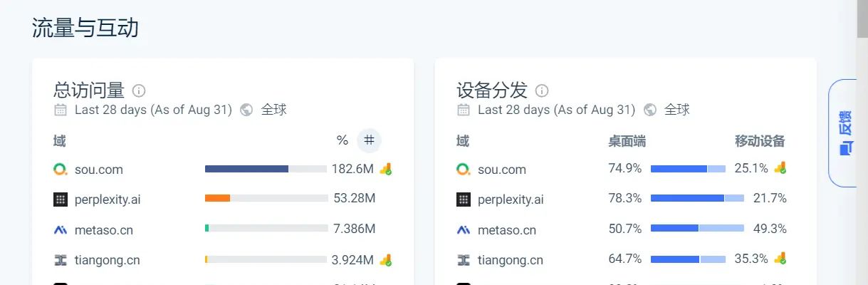This screenshot has height=285, width=868.
Task: Click globe icon in 总访问量 card
Action: [247, 110]
